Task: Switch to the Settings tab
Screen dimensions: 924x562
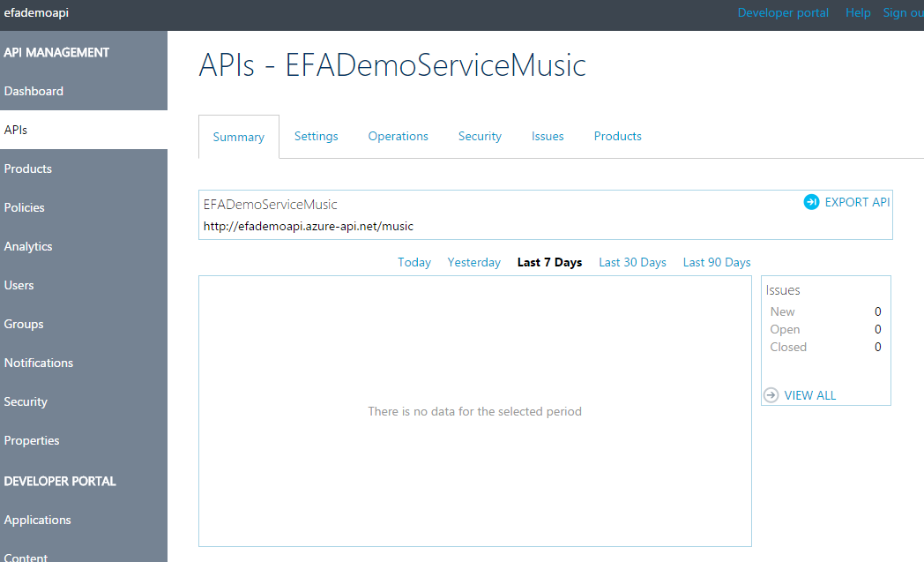Action: tap(316, 136)
